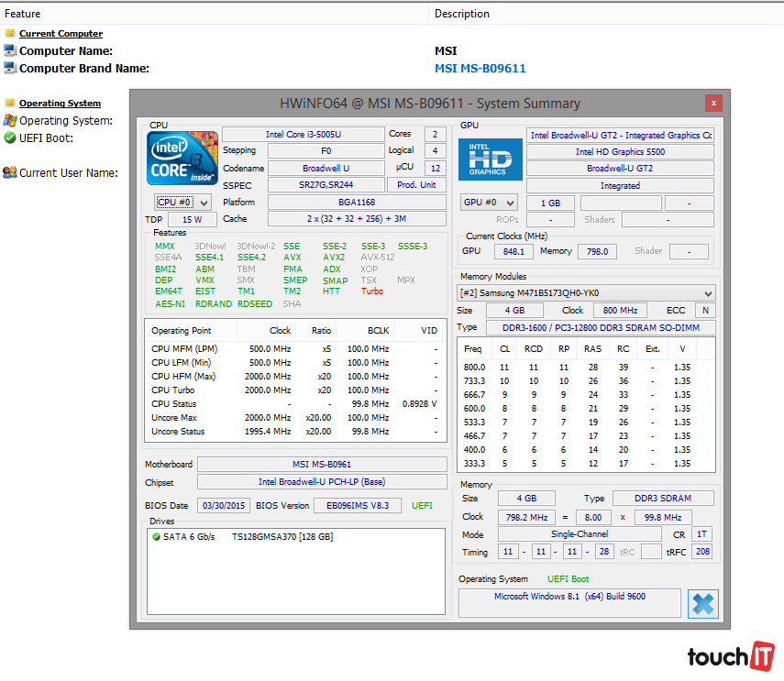Click the Operating System Windows flag icon
784x681 pixels.
coord(10,120)
